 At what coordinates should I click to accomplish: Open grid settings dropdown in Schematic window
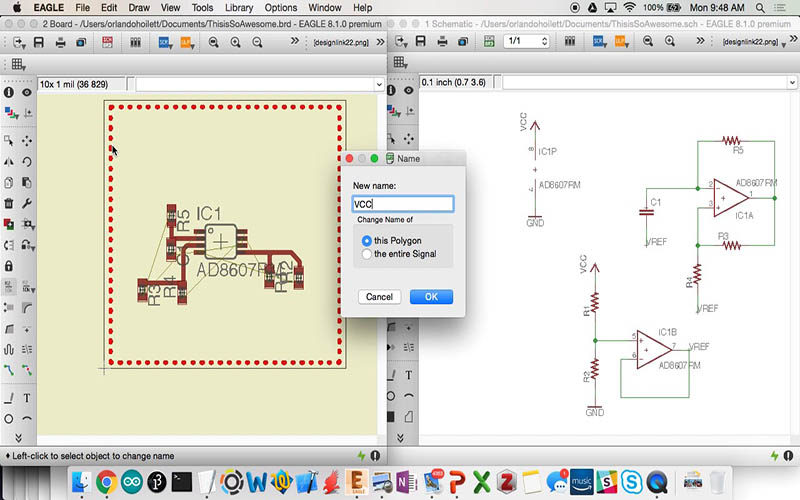click(x=400, y=62)
